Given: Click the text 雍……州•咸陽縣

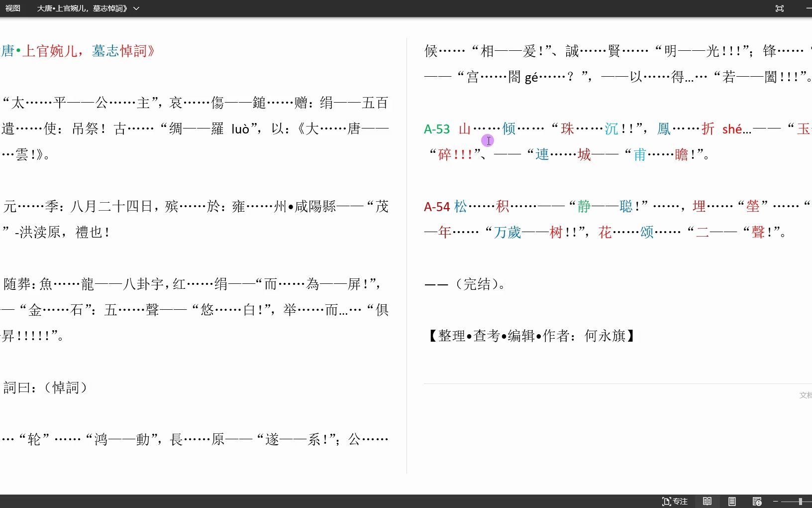Looking at the screenshot, I should [284, 207].
